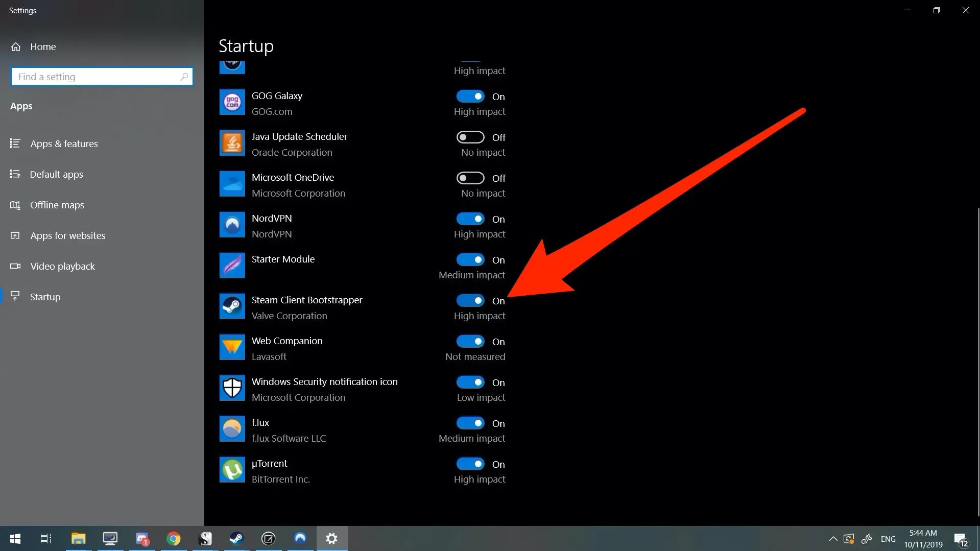Click the Home icon in the sidebar
Viewport: 980px width, 551px height.
pos(16,47)
